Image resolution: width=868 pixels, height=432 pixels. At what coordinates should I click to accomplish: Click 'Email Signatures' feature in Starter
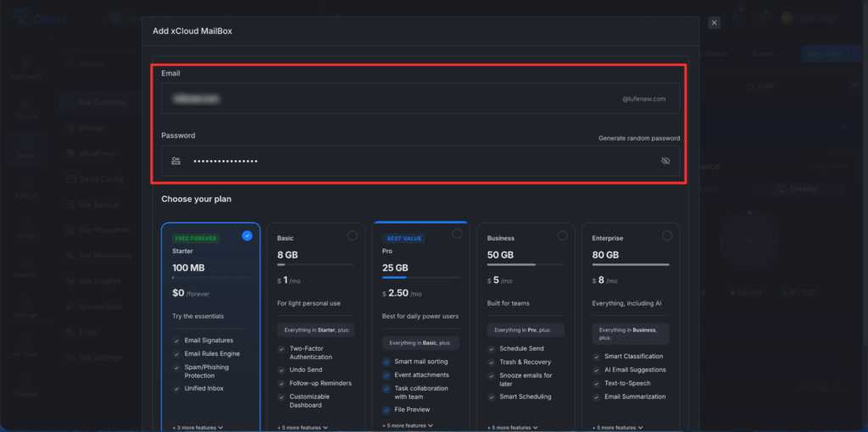point(209,341)
